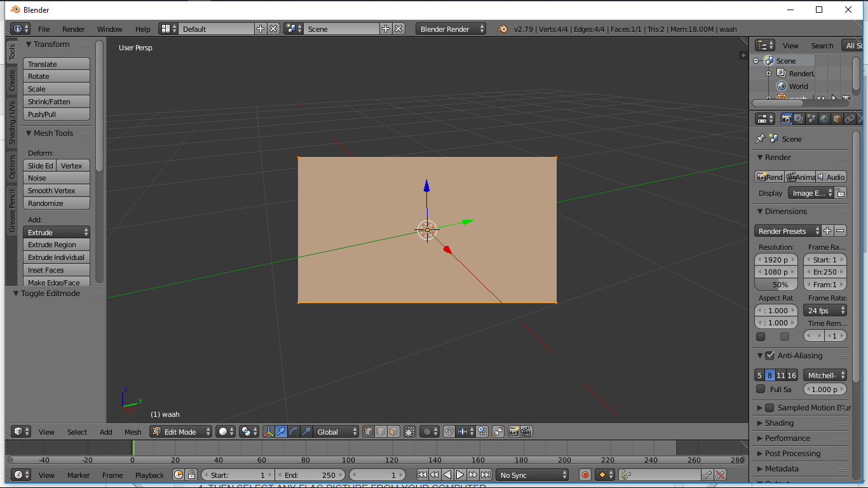Viewport: 868px width, 488px height.
Task: Switch to the Create tool shelf tab
Action: coord(11,81)
